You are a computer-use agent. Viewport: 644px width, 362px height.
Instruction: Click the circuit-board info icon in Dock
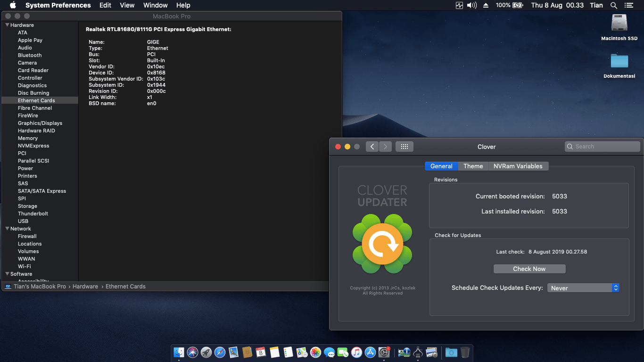pos(404,352)
